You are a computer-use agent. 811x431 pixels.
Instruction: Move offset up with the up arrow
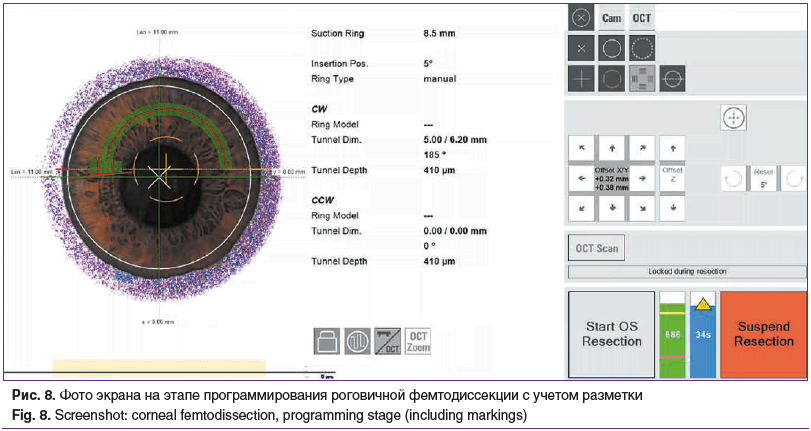pyautogui.click(x=612, y=148)
